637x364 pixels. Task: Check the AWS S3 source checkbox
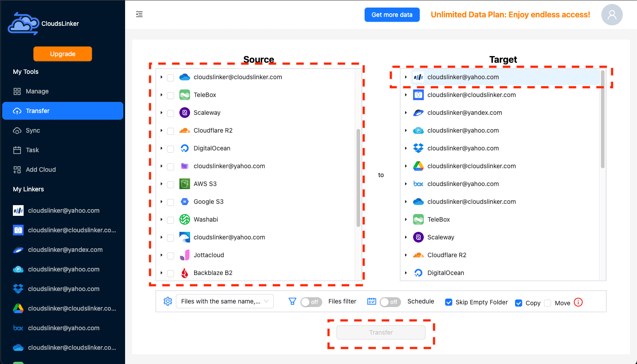170,185
